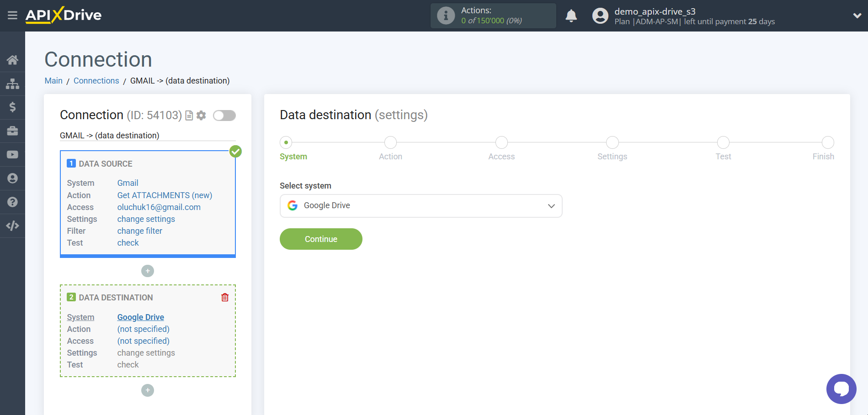Viewport: 868px width, 415px height.
Task: Select the Test step
Action: [x=723, y=142]
